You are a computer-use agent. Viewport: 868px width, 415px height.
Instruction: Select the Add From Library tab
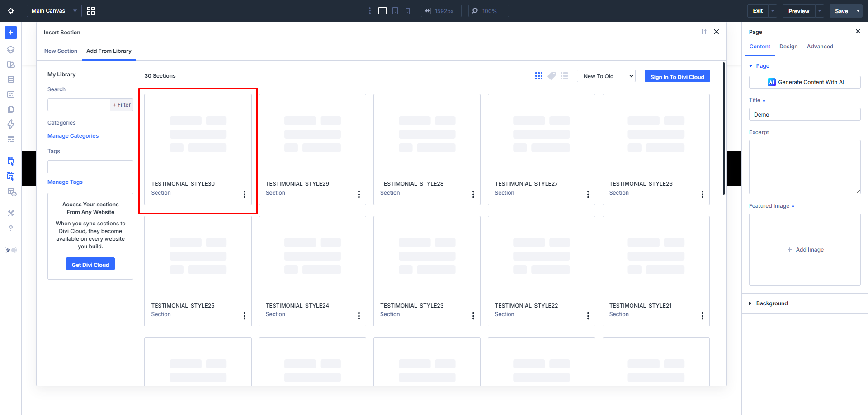pyautogui.click(x=109, y=51)
